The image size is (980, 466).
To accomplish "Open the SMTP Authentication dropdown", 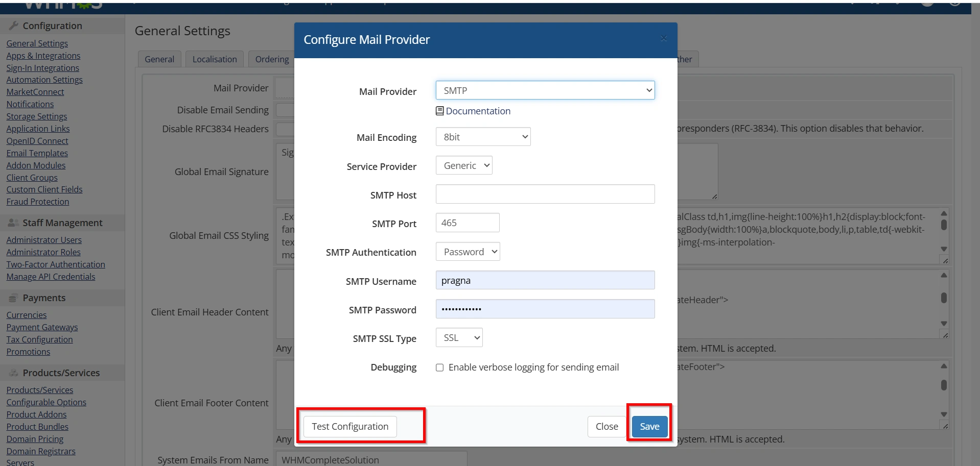I will pyautogui.click(x=468, y=252).
